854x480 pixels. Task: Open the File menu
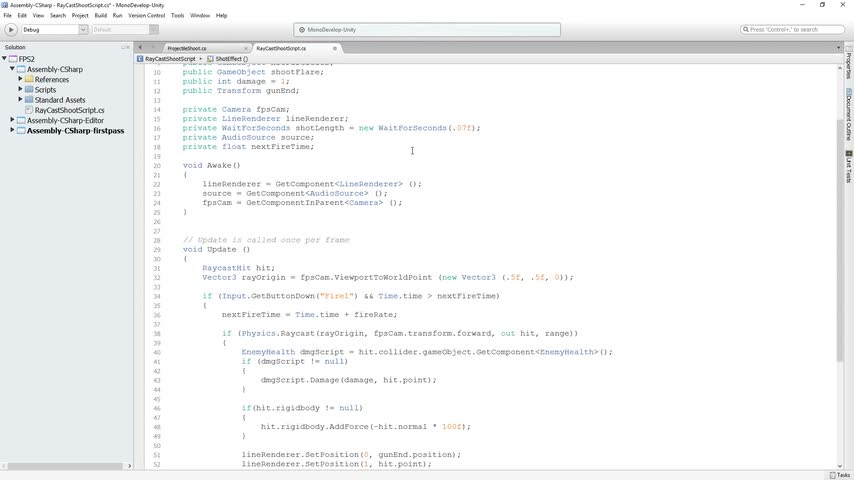[8, 15]
